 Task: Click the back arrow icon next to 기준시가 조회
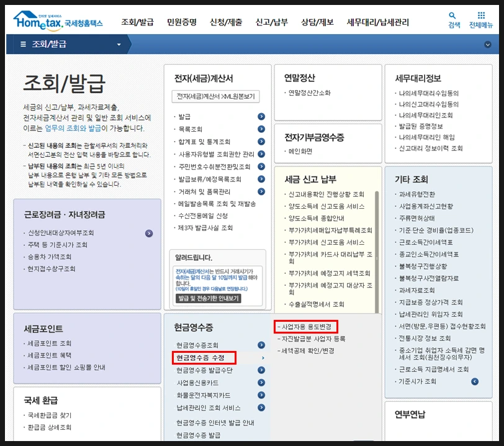pos(475,381)
